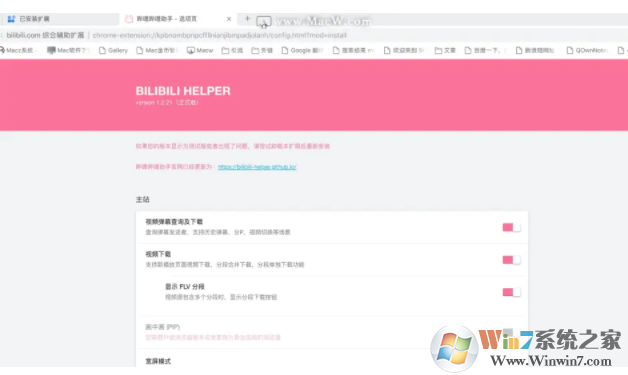This screenshot has width=628, height=375.
Task: Click the version 1.2.21 text
Action: coord(167,103)
